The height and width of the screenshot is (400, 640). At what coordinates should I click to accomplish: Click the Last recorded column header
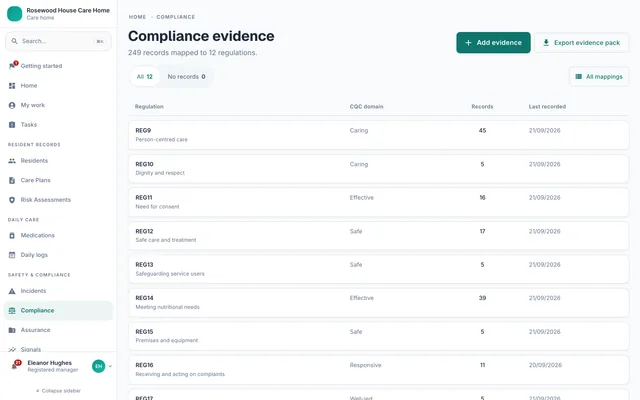coord(547,107)
